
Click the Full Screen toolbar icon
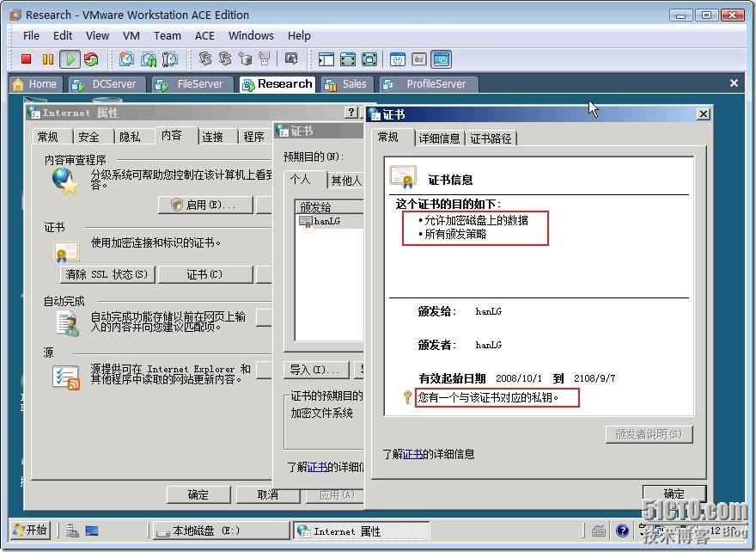(348, 59)
